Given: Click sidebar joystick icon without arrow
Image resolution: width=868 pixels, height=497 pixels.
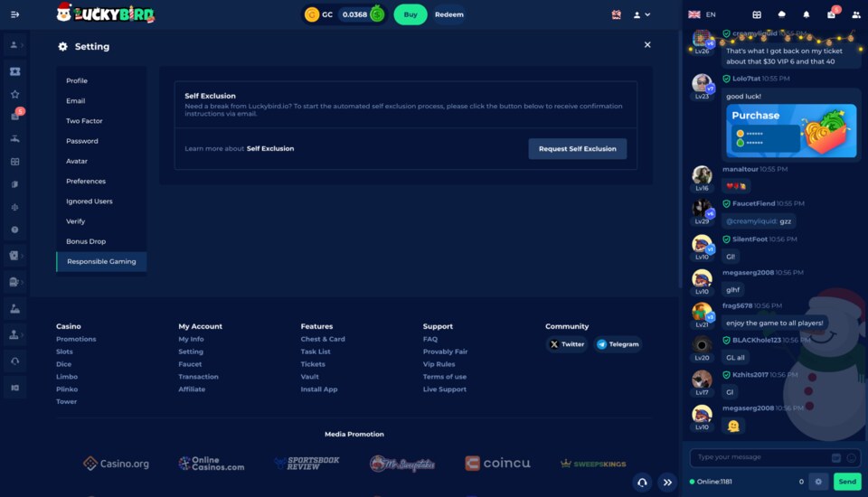Looking at the screenshot, I should click(x=15, y=308).
